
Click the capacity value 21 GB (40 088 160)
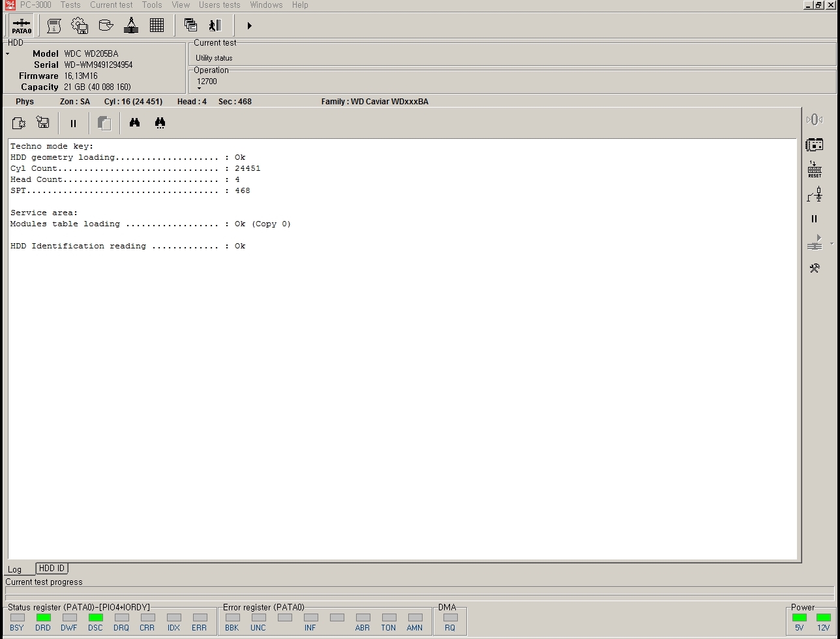[x=97, y=87]
